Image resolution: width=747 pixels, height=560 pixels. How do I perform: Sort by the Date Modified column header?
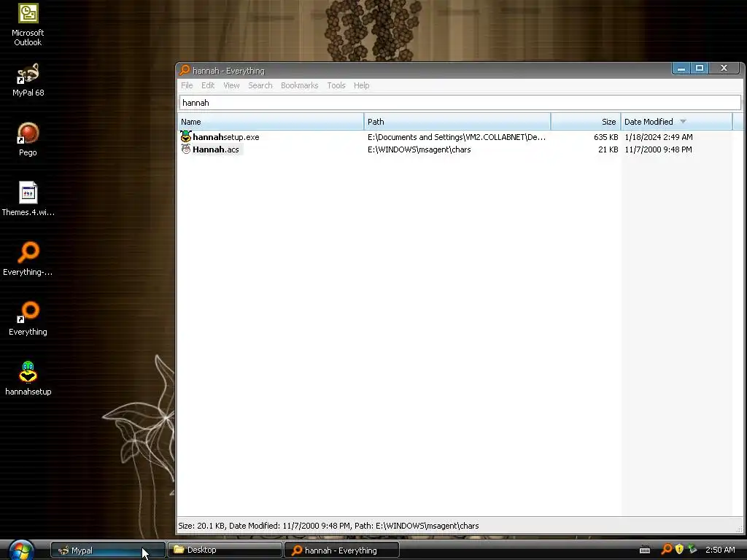pos(676,122)
